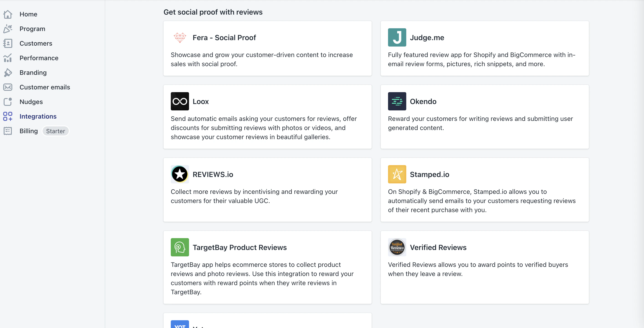
Task: Open TargetBay Product Reviews card
Action: click(x=267, y=267)
